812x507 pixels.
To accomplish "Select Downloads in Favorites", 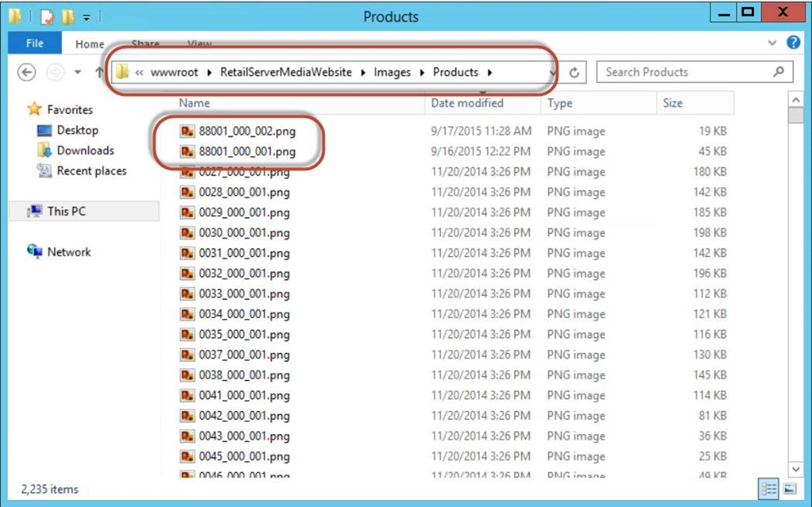I will click(85, 151).
